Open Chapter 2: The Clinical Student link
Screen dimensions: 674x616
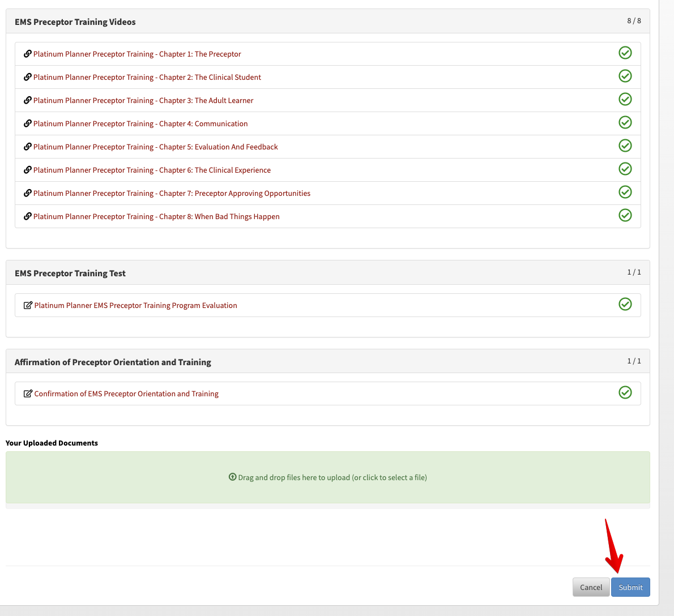(147, 78)
